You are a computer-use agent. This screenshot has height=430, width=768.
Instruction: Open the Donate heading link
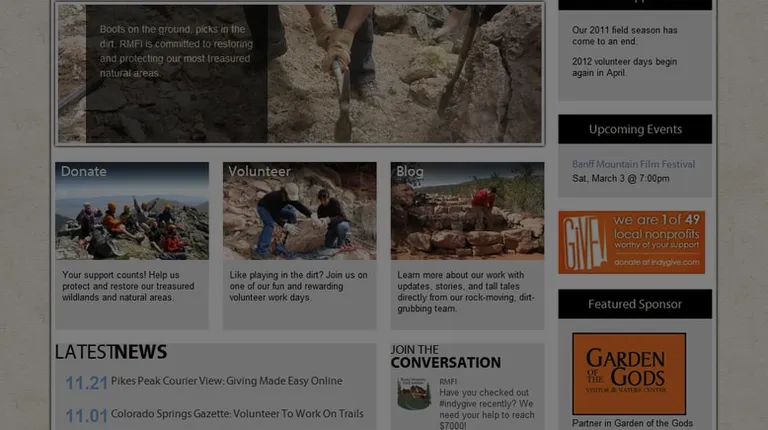tap(84, 172)
